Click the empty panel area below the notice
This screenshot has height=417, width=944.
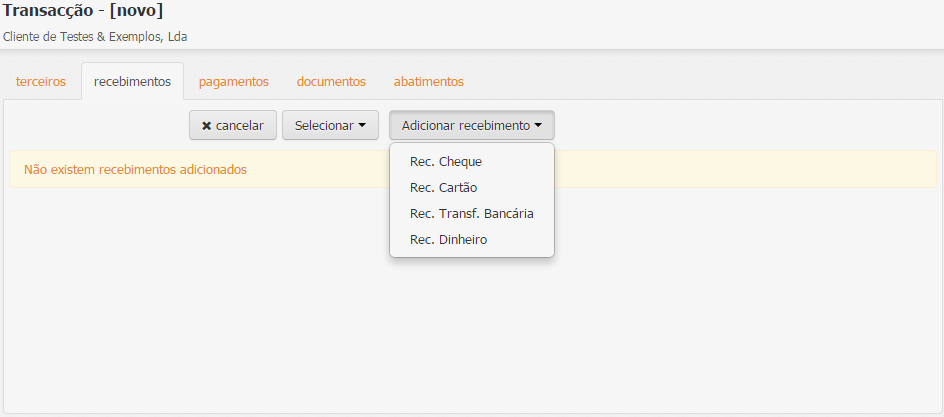[470, 330]
